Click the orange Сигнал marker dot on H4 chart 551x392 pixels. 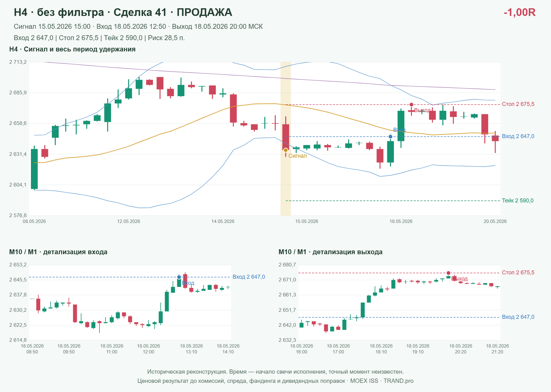(286, 150)
